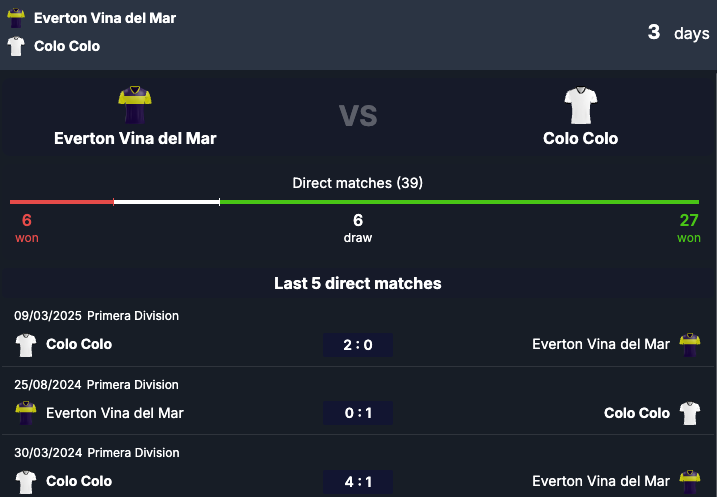Click Colo Colo jersey in 09/03/2025 match

pyautogui.click(x=26, y=345)
